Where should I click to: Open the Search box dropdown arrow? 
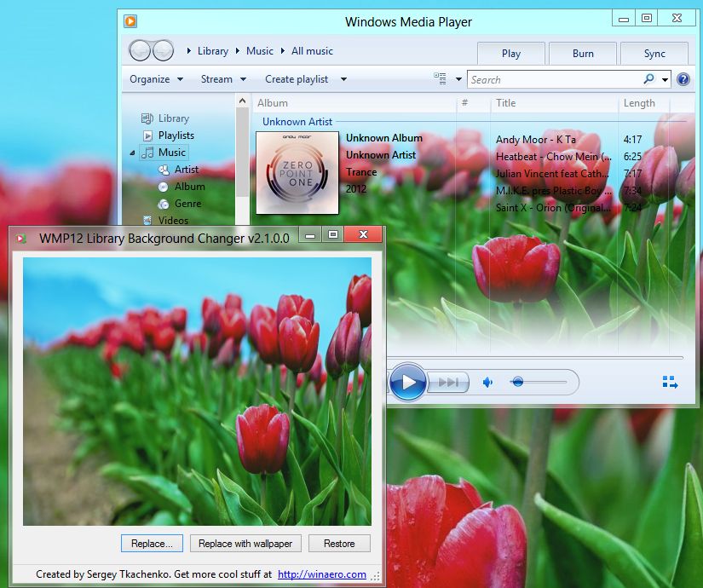pyautogui.click(x=665, y=80)
